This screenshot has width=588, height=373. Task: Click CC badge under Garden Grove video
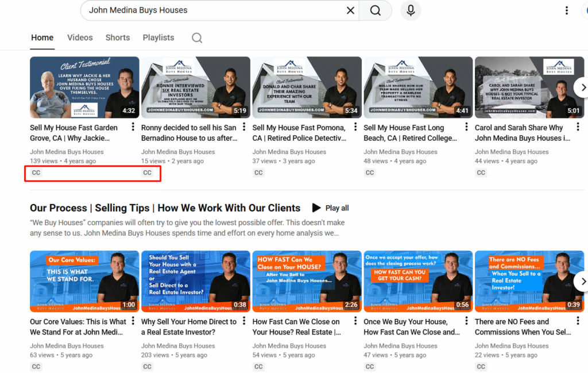coord(36,172)
